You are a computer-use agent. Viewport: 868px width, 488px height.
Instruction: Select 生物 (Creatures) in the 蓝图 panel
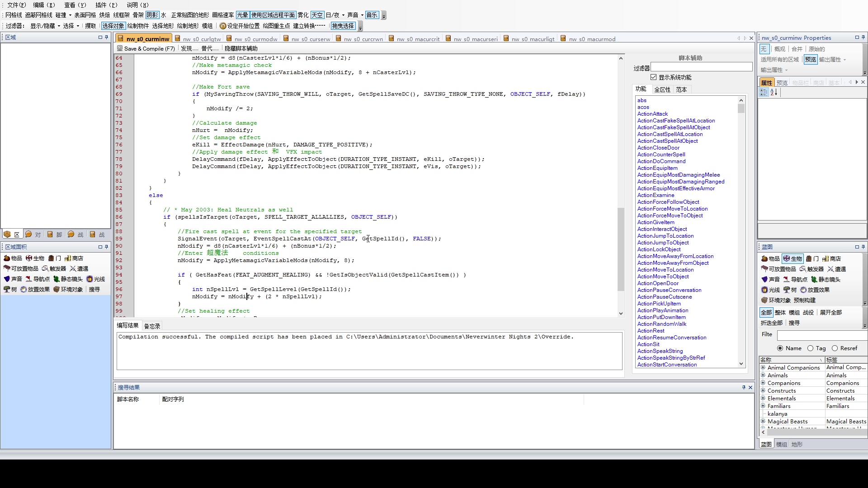[x=793, y=258]
